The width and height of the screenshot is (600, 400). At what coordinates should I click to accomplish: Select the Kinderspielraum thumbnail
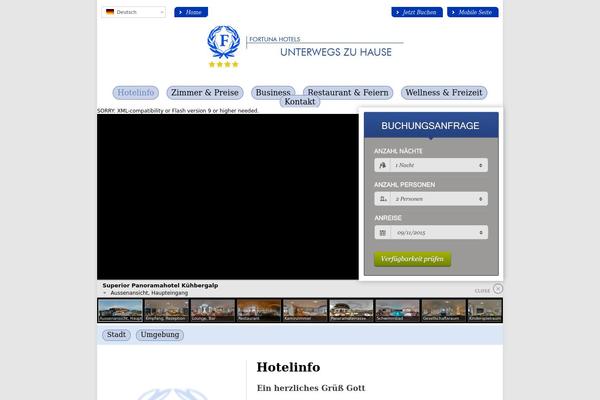pos(485,310)
